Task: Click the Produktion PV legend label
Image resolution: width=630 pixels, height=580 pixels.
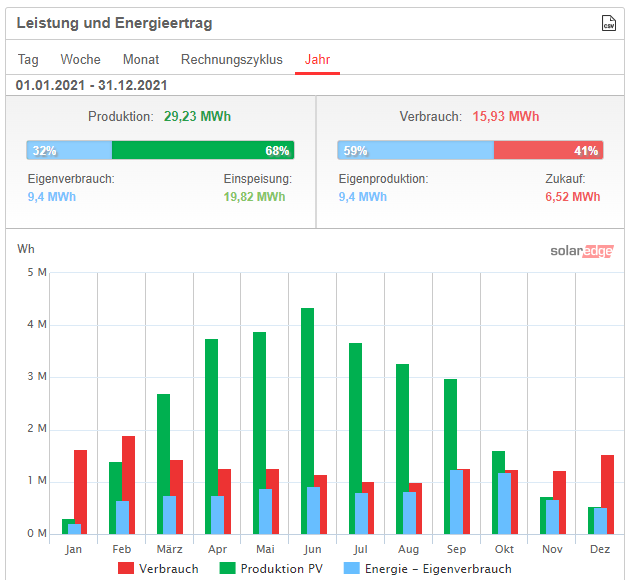Action: 282,569
